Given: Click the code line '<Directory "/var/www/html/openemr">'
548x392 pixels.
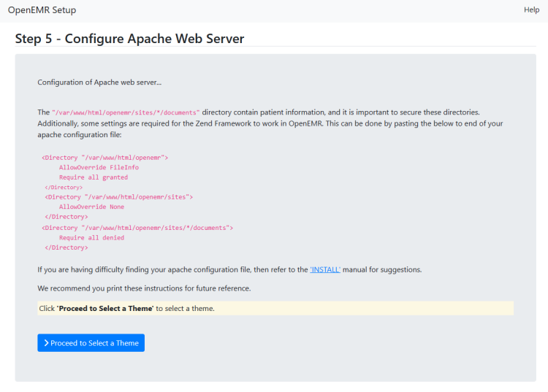Looking at the screenshot, I should (x=104, y=158).
